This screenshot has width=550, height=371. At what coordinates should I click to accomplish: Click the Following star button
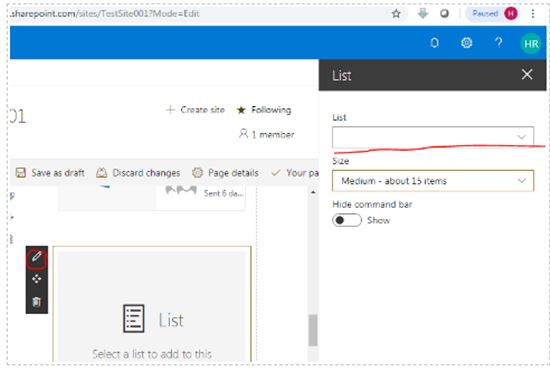(x=264, y=110)
